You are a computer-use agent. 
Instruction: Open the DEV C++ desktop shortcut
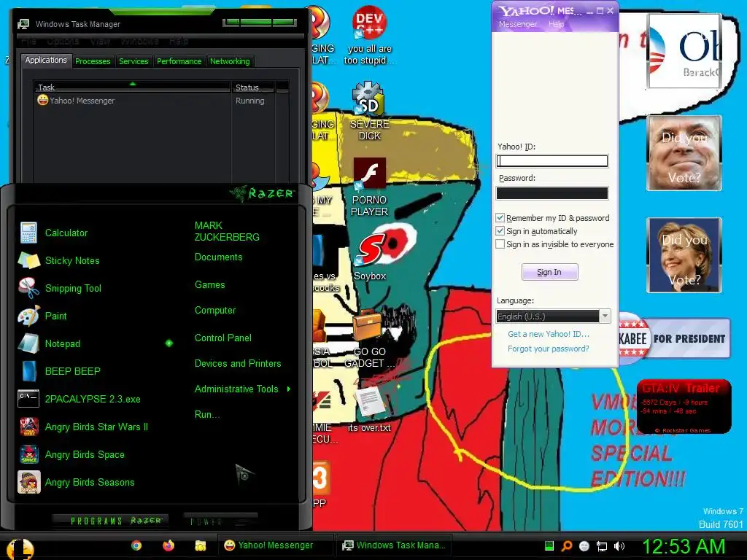tap(369, 36)
